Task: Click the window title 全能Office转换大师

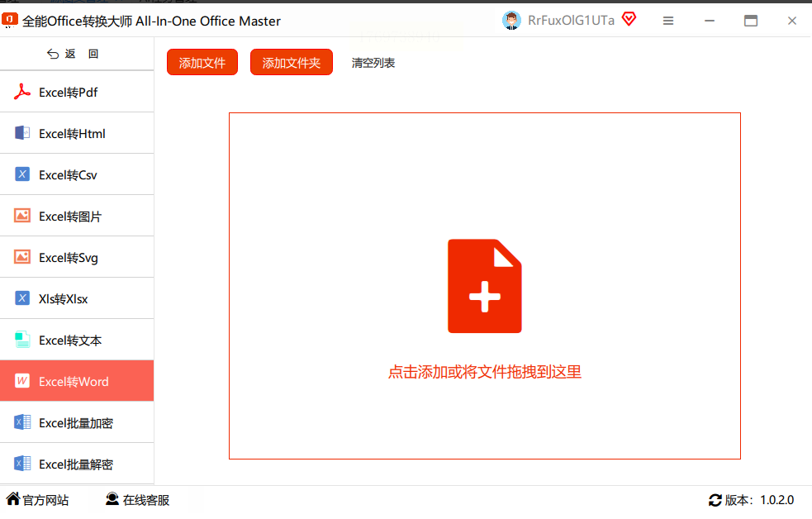Action: pyautogui.click(x=151, y=21)
